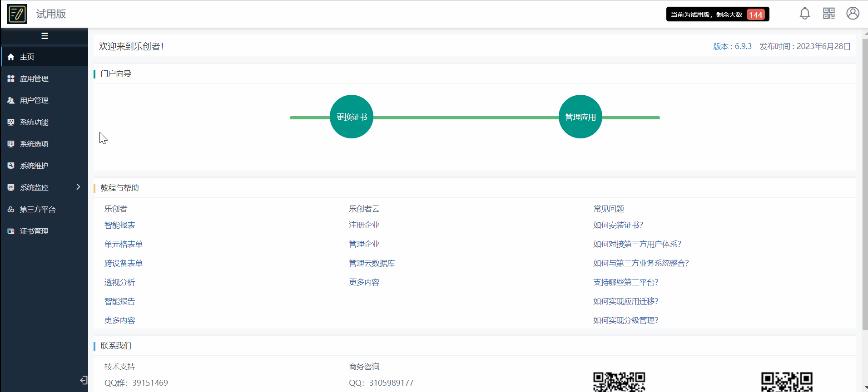
Task: Click the 管理应用 circle button
Action: 580,117
